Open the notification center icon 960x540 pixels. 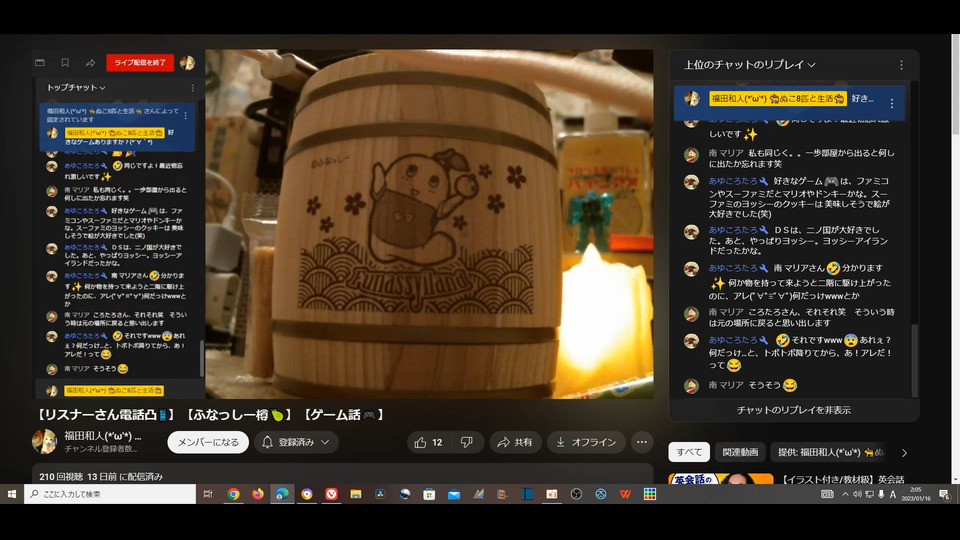coord(944,494)
